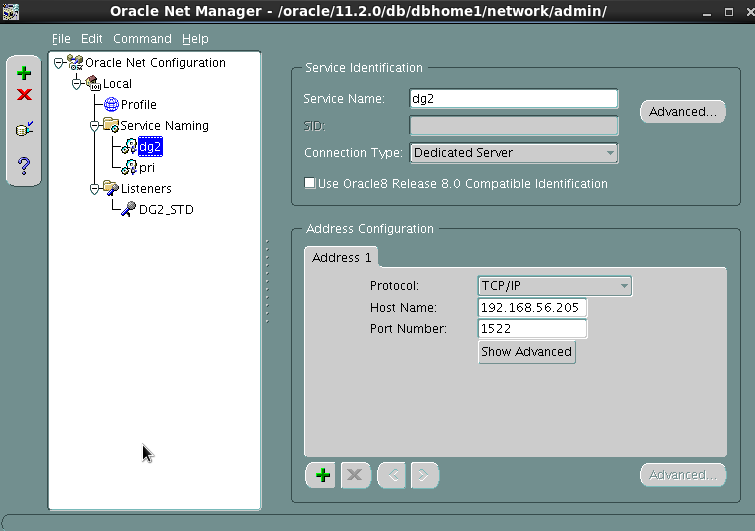The image size is (755, 531).
Task: Click the disabled SID field
Action: click(x=514, y=126)
